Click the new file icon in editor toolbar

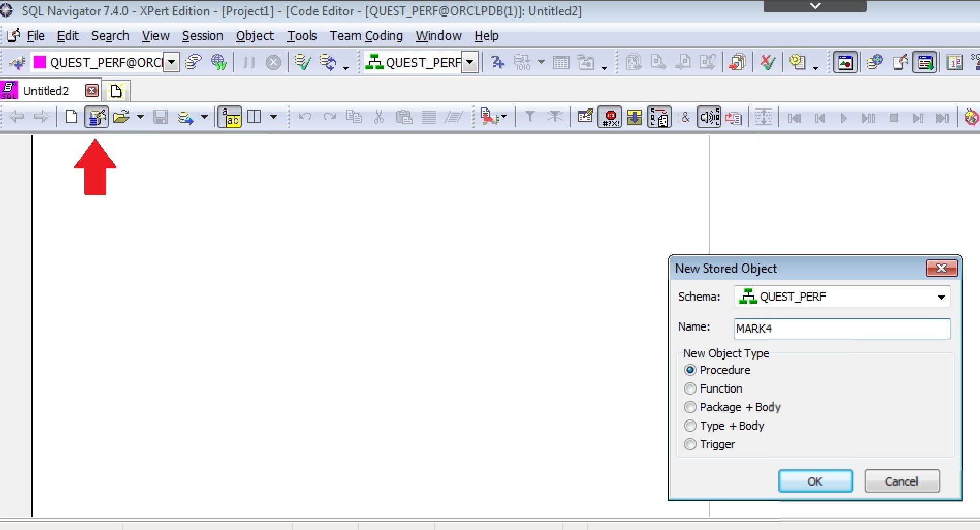[71, 117]
